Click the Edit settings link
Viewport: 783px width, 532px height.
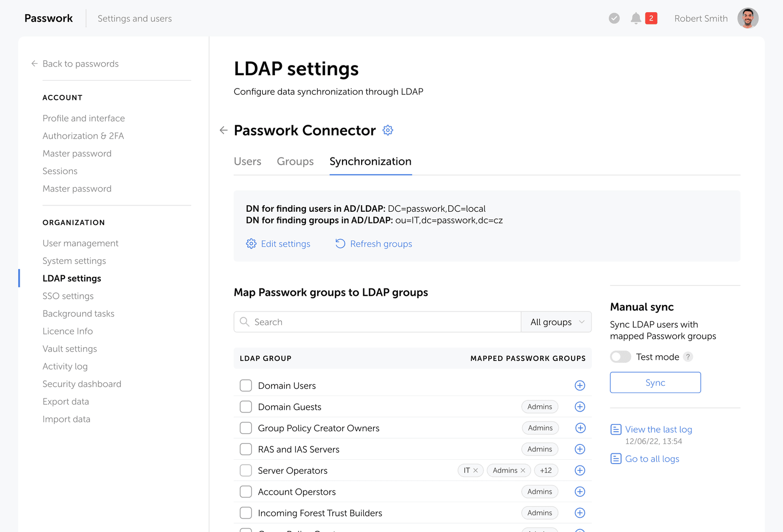point(285,244)
